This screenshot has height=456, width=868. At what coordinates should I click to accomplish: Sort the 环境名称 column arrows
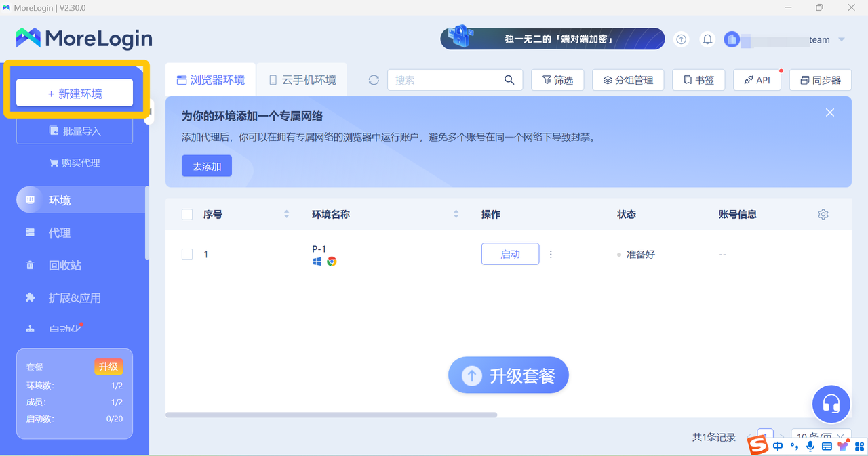click(x=456, y=214)
